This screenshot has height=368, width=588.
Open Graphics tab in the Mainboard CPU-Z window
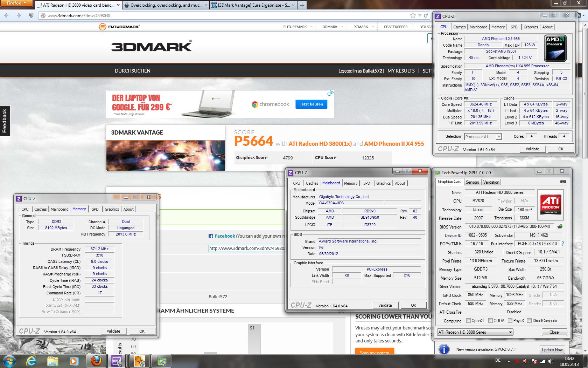click(x=383, y=183)
